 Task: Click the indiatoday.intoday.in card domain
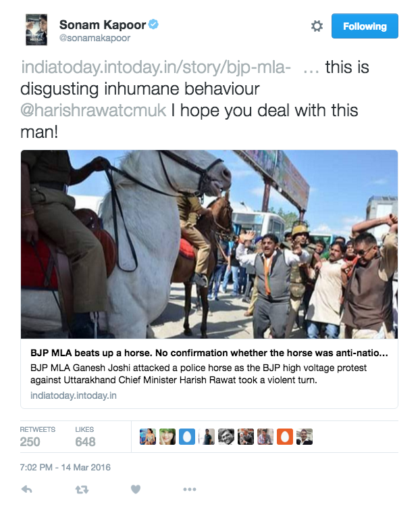coord(74,395)
